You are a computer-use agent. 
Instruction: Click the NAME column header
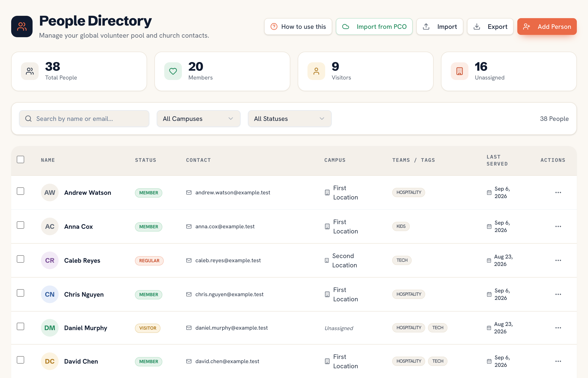pyautogui.click(x=48, y=160)
